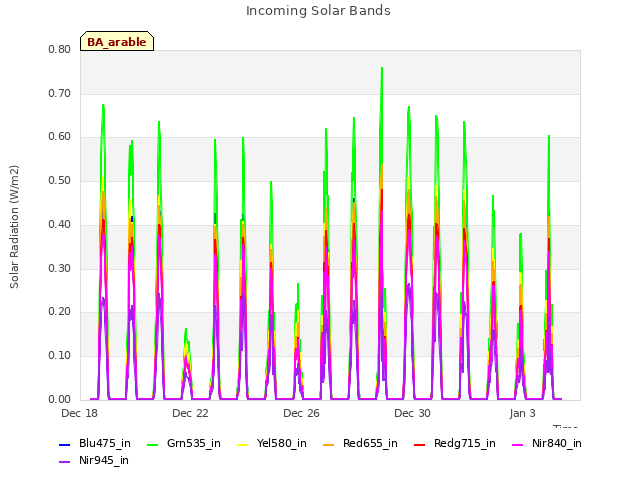640x480 pixels.
Task: Select the Nir840_in legend entry
Action: point(547,444)
